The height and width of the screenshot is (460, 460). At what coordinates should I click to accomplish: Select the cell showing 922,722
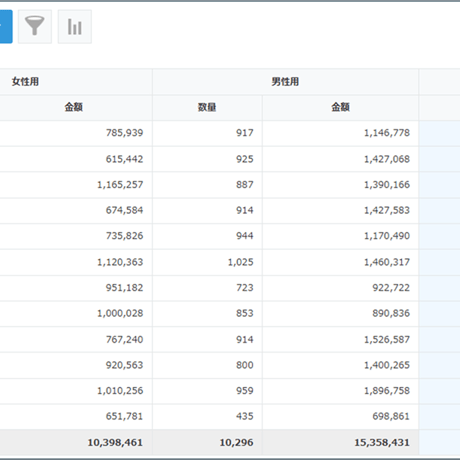pyautogui.click(x=340, y=288)
